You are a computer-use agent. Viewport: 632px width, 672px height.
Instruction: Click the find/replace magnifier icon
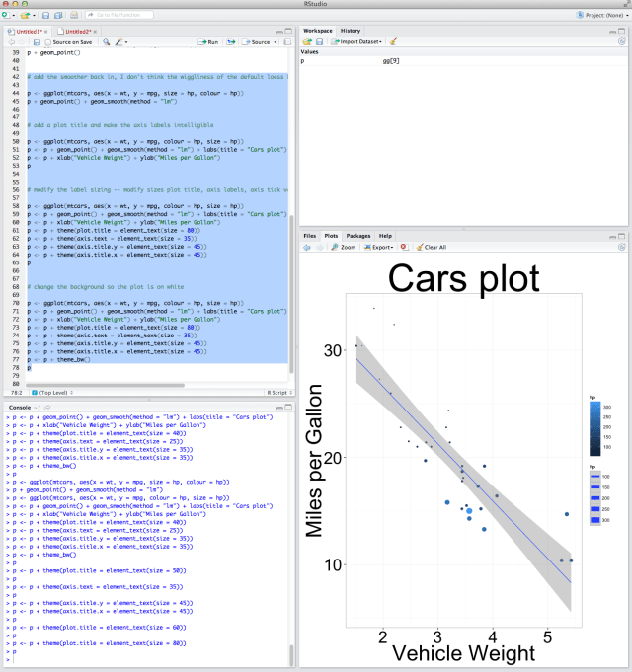tap(106, 42)
